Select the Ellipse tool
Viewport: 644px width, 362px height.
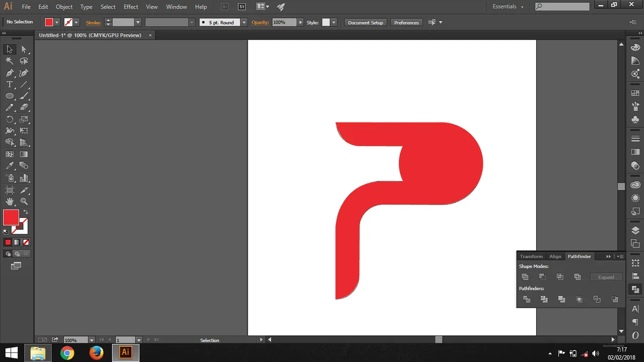click(10, 96)
